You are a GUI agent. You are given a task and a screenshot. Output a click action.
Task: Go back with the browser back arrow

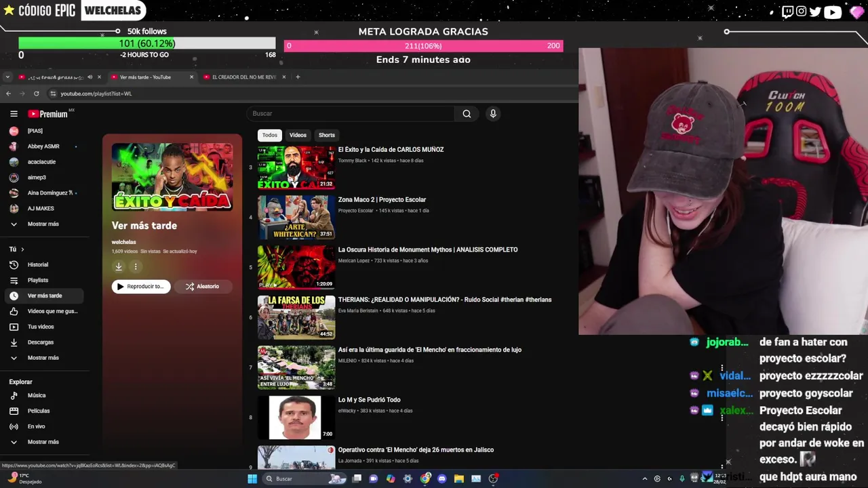(8, 94)
